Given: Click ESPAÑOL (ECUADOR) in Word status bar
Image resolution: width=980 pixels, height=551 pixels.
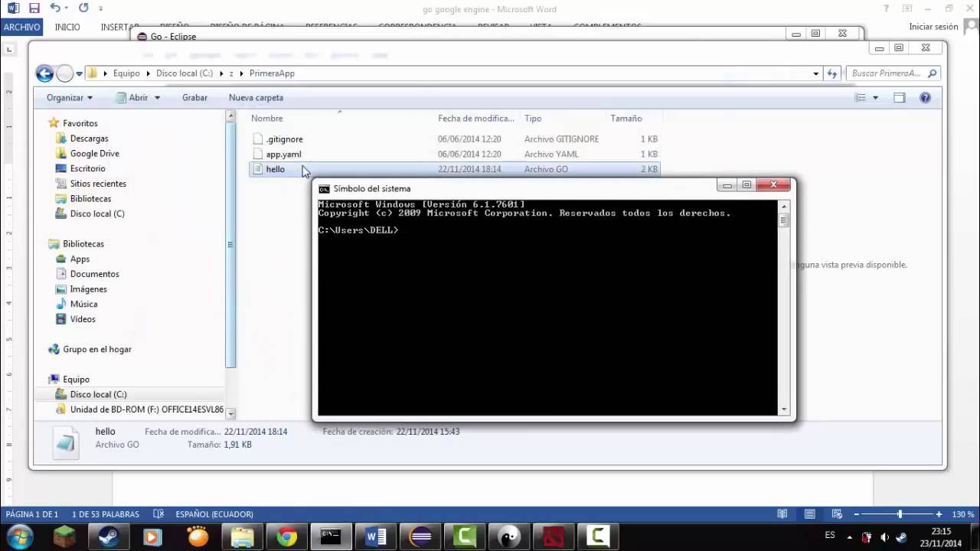Looking at the screenshot, I should coord(214,514).
